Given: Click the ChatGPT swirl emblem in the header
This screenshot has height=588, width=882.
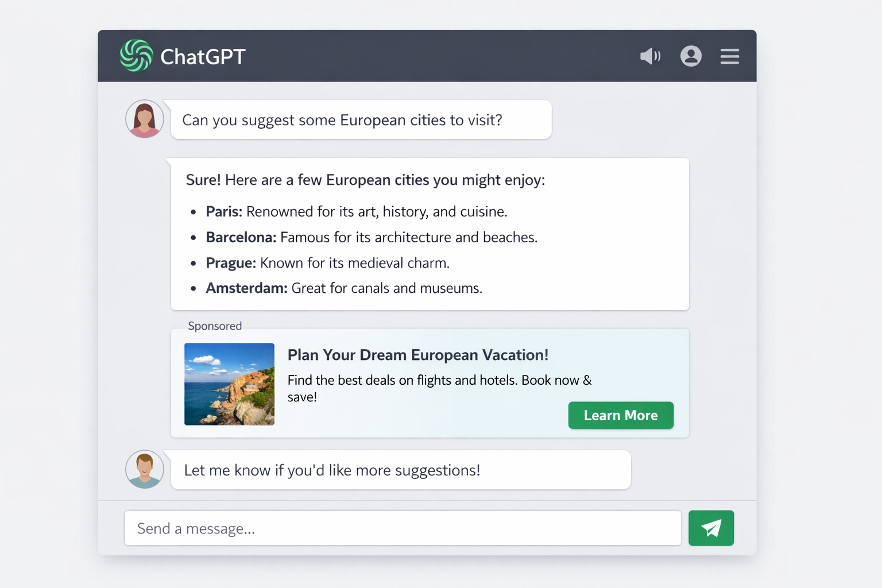Looking at the screenshot, I should 137,55.
